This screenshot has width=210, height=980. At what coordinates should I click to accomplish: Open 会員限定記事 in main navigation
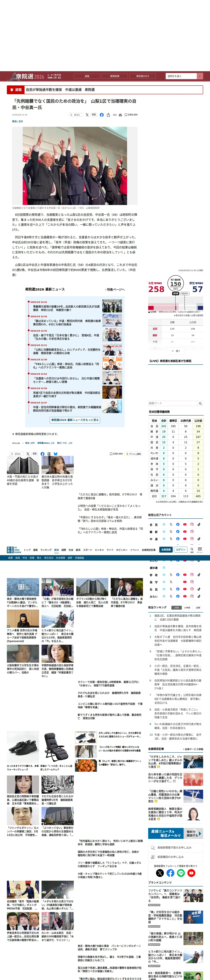(149, 550)
